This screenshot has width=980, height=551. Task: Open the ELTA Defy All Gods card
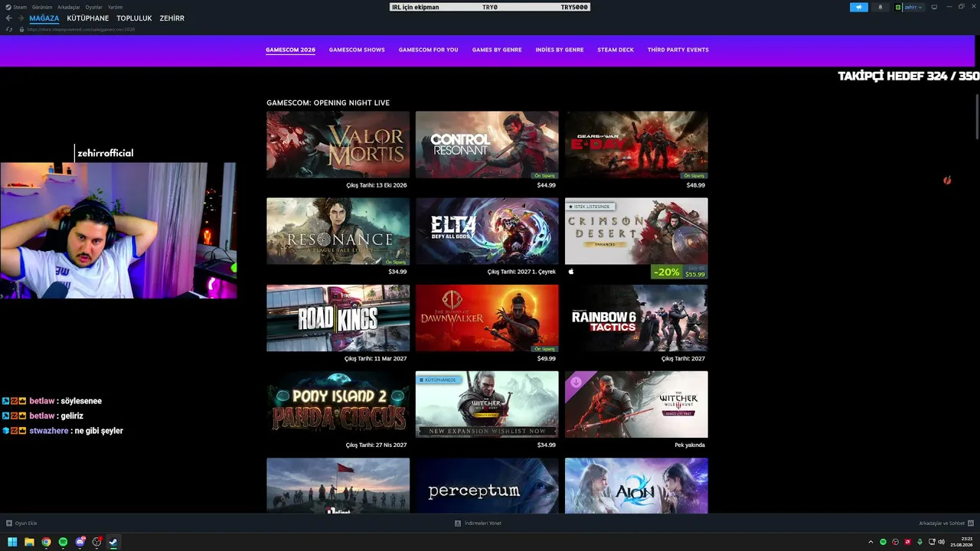487,231
